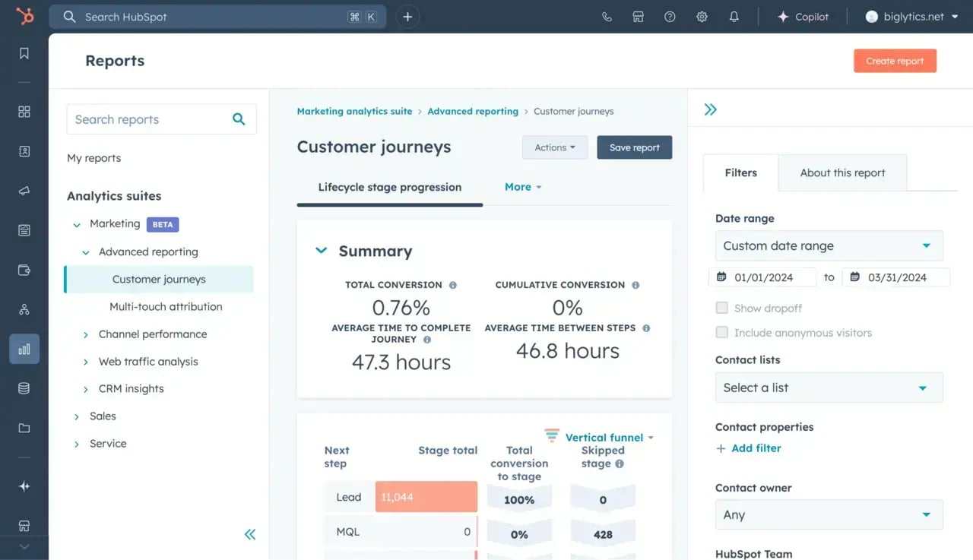Open the marketplace storefront icon at sidebar bottom

click(x=24, y=526)
